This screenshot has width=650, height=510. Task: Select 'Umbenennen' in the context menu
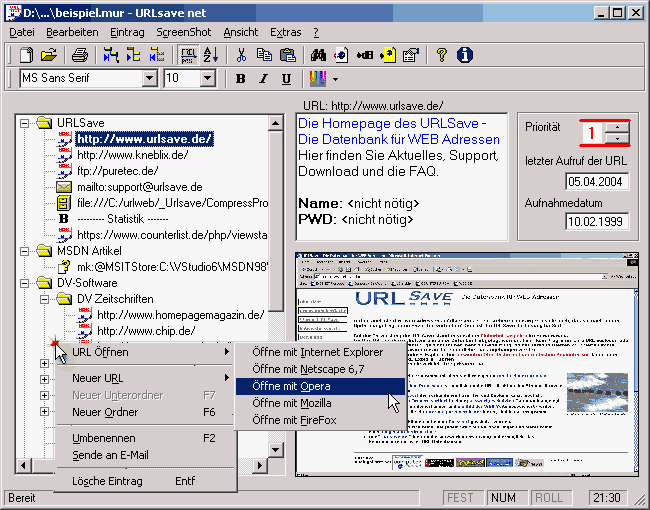(x=104, y=438)
